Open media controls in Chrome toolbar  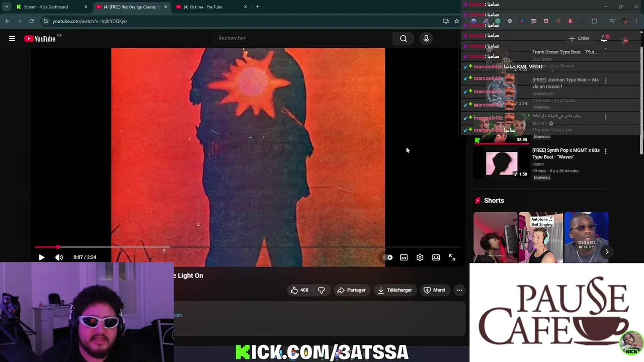tap(612, 21)
